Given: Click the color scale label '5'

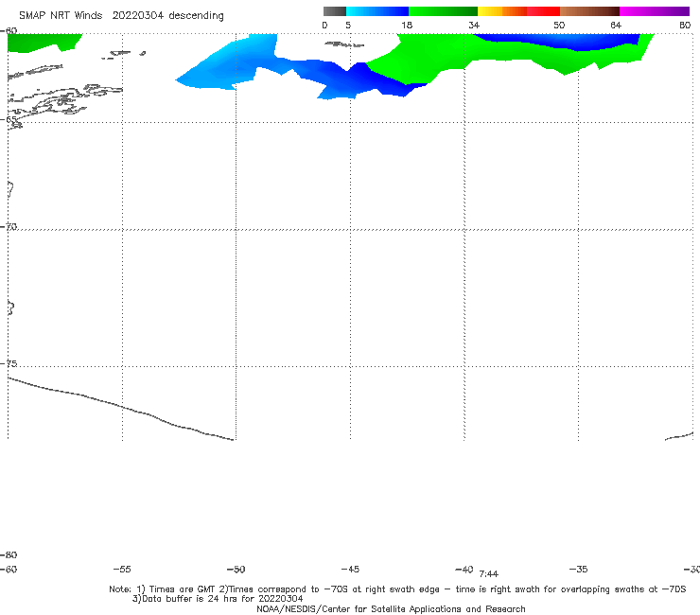Looking at the screenshot, I should tap(348, 25).
